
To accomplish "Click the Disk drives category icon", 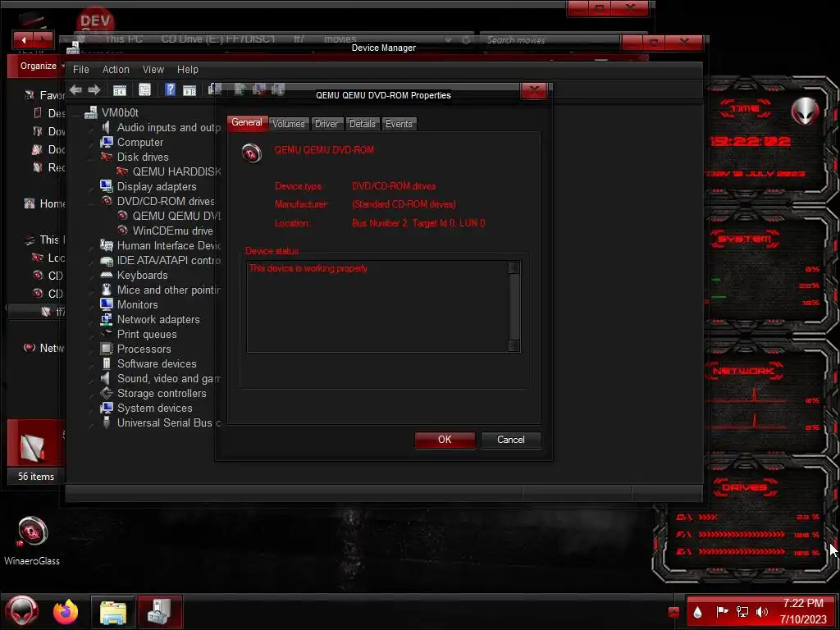I will (106, 157).
